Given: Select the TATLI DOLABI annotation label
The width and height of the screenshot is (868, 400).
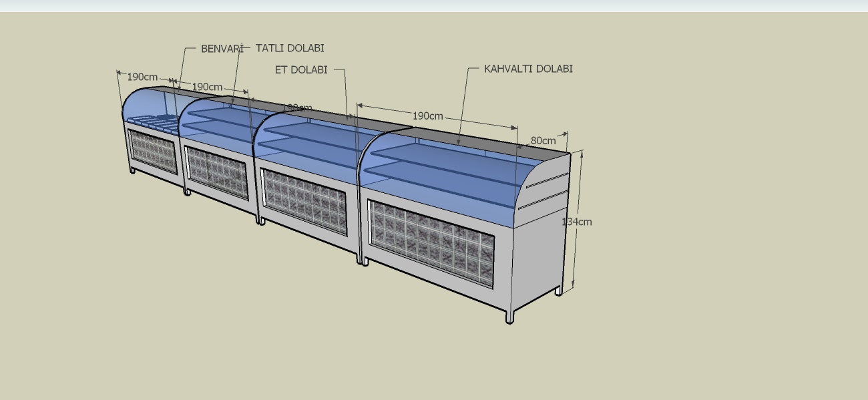Looking at the screenshot, I should [x=290, y=48].
